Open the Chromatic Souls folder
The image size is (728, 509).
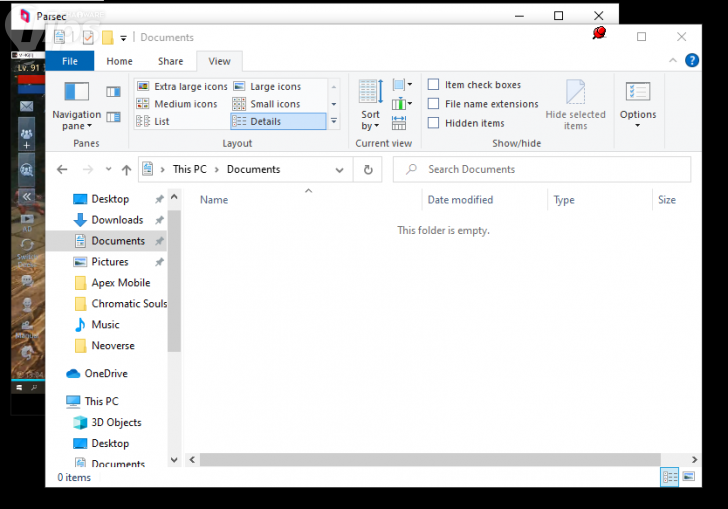coord(129,304)
